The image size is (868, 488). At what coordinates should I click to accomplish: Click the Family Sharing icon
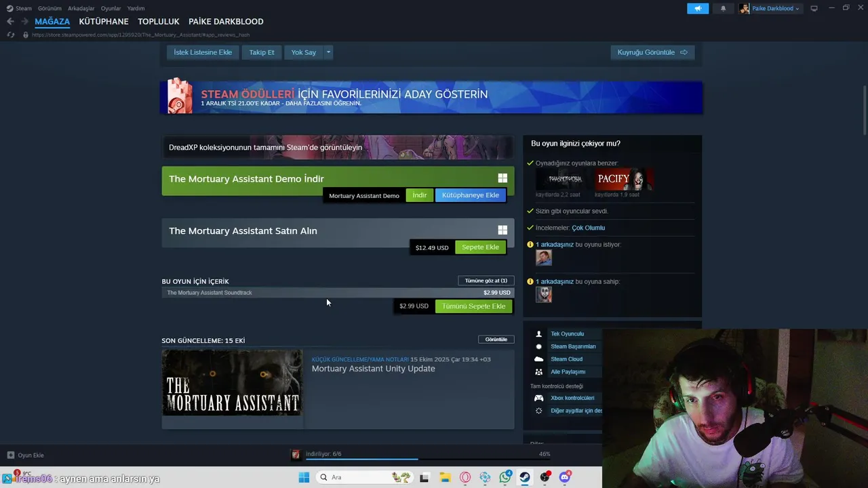point(538,372)
